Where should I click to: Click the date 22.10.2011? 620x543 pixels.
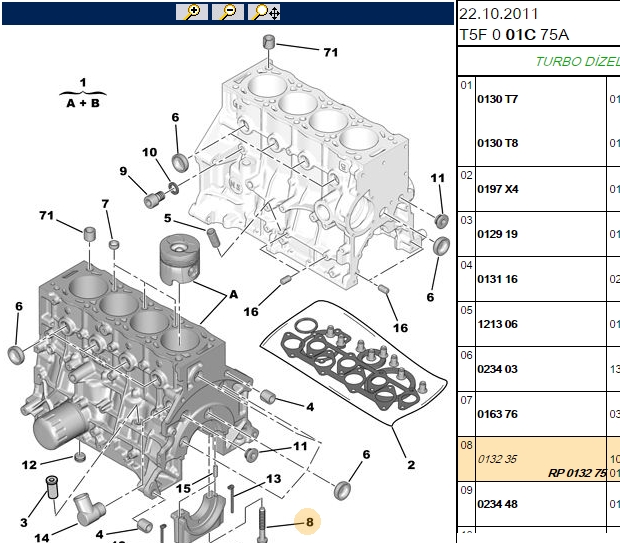click(499, 14)
